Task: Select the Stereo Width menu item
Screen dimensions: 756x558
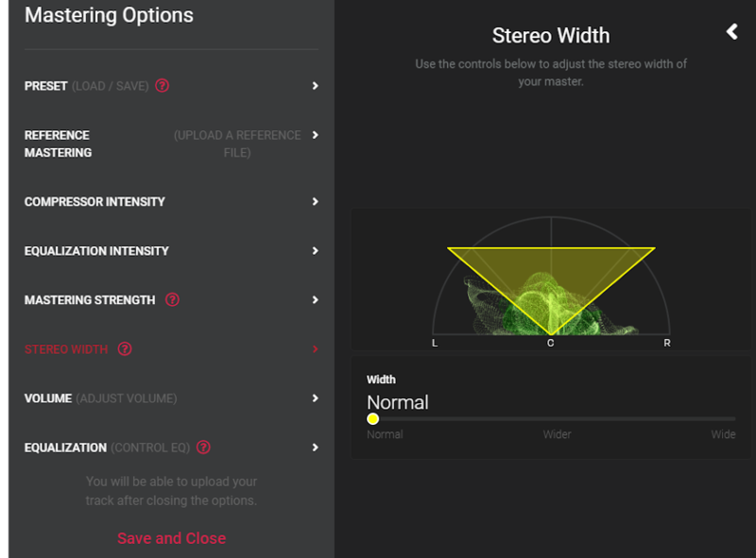Action: pos(66,349)
